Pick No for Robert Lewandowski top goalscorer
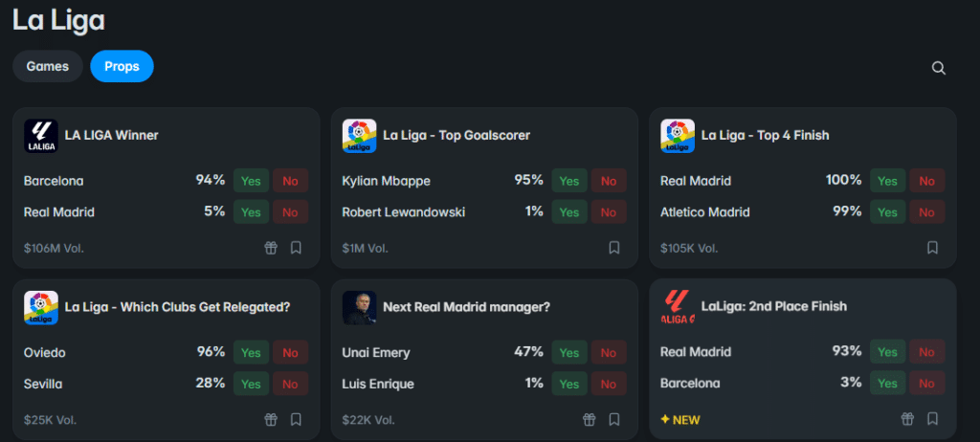Image resolution: width=980 pixels, height=442 pixels. click(x=609, y=212)
